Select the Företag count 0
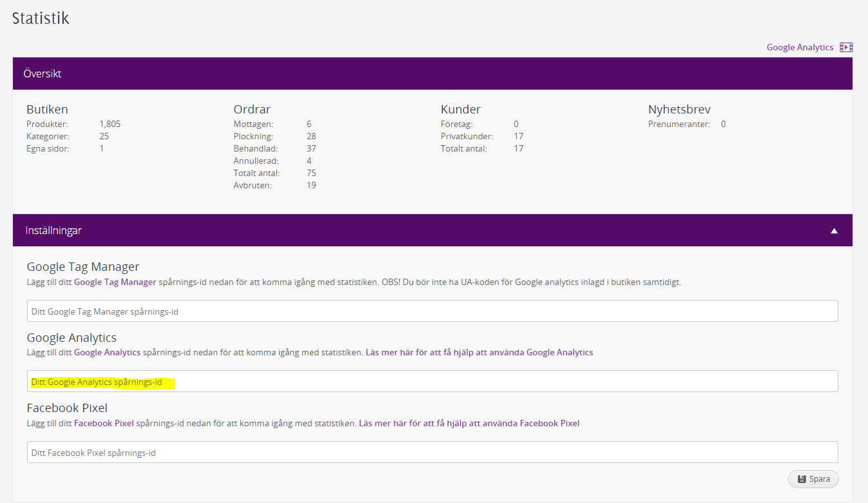Image resolution: width=868 pixels, height=503 pixels. point(516,124)
